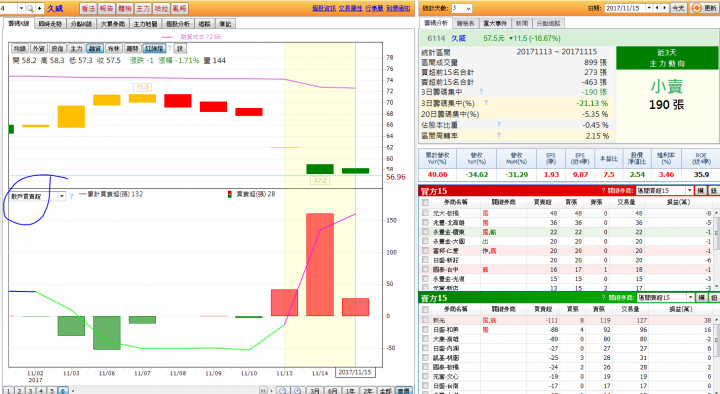Image resolution: width=720 pixels, height=394 pixels.
Task: Click the help icon beside 佔股本比重
Action: point(499,124)
